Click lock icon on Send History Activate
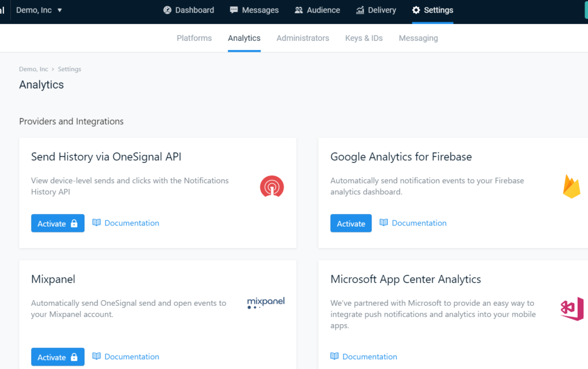This screenshot has width=588, height=369. point(74,223)
